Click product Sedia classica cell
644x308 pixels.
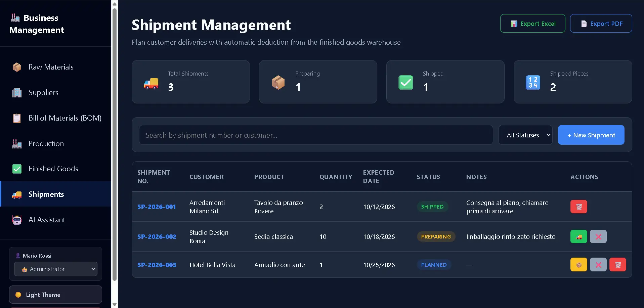click(273, 236)
